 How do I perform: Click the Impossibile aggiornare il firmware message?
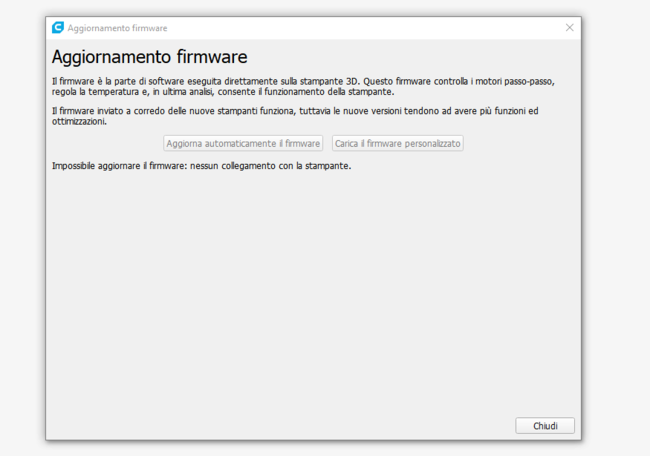tap(201, 165)
